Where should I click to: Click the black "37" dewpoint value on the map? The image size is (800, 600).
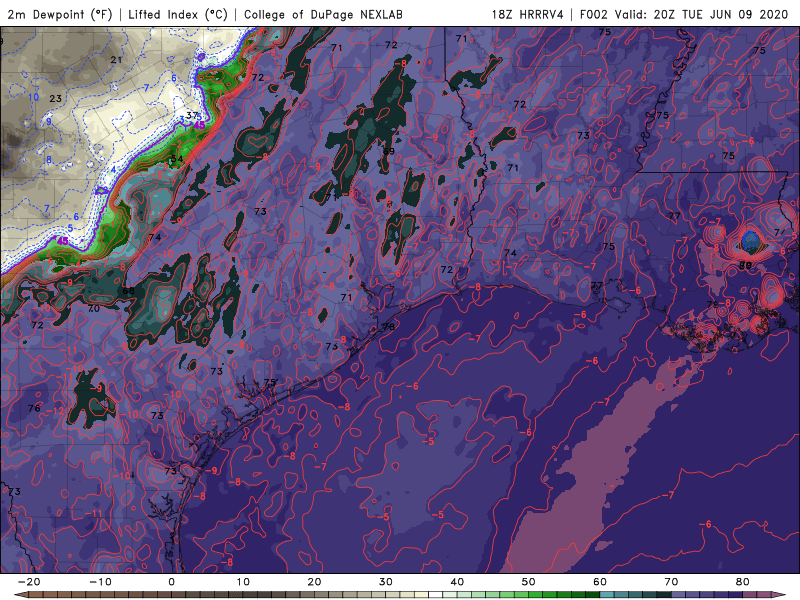(192, 115)
